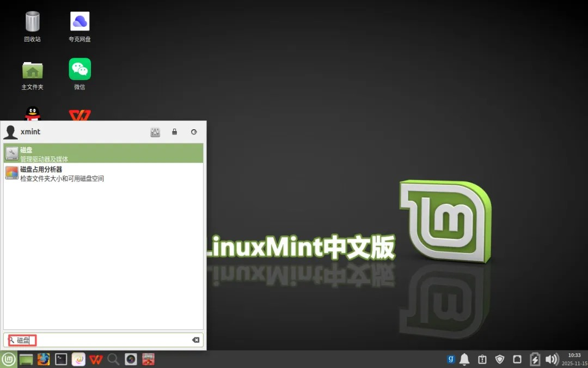Open the pink swirl app in the taskbar
This screenshot has width=588, height=368.
pyautogui.click(x=78, y=359)
